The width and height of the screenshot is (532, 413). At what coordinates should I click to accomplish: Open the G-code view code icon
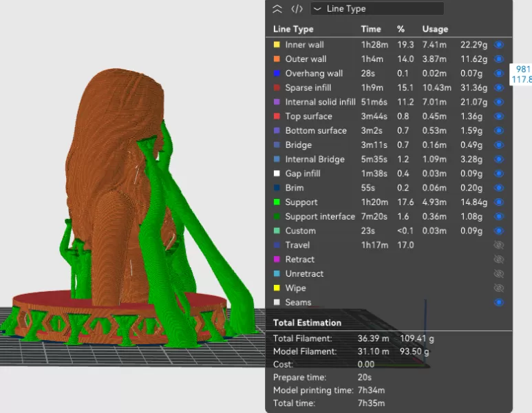[297, 9]
